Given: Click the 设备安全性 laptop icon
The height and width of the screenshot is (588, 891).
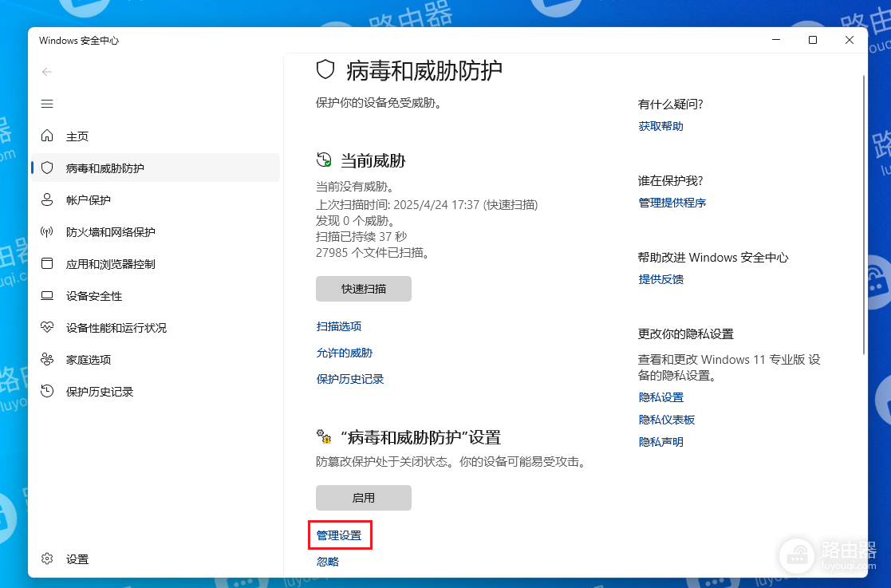Looking at the screenshot, I should (47, 296).
